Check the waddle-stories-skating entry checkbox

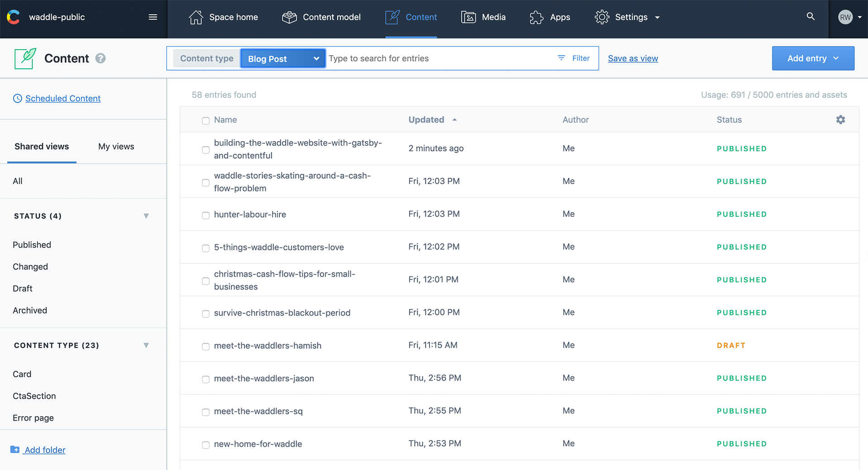point(206,182)
